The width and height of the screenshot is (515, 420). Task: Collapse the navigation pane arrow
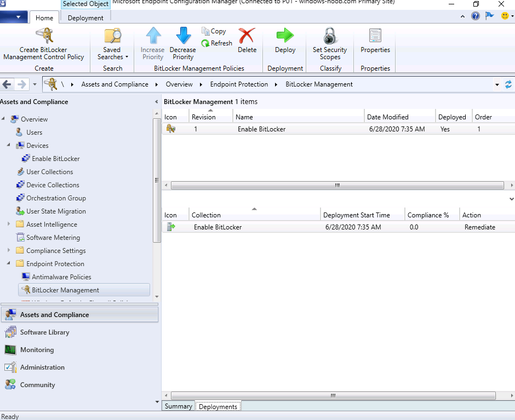(x=156, y=102)
